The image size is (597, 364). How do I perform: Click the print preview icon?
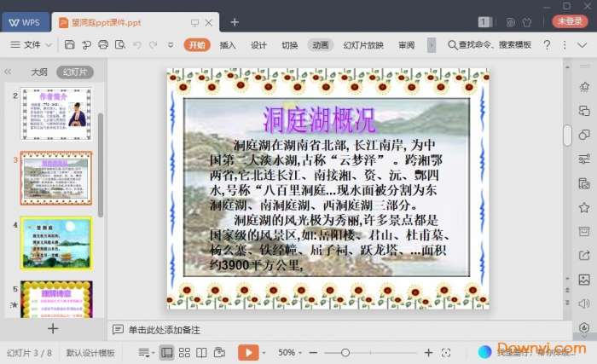pos(120,45)
